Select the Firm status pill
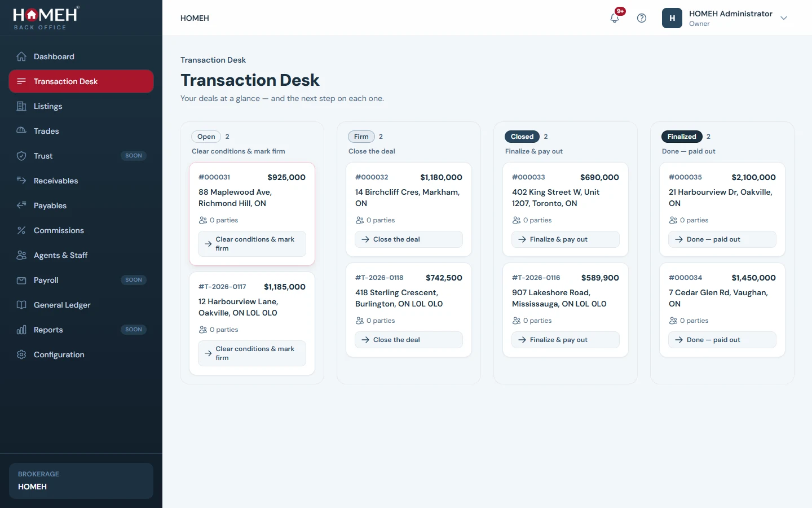 coord(361,137)
